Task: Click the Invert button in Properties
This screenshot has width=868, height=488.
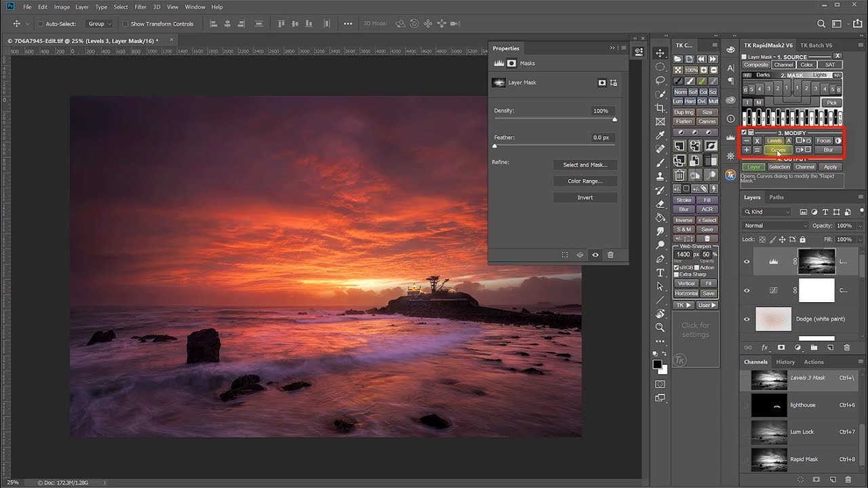Action: [x=585, y=197]
